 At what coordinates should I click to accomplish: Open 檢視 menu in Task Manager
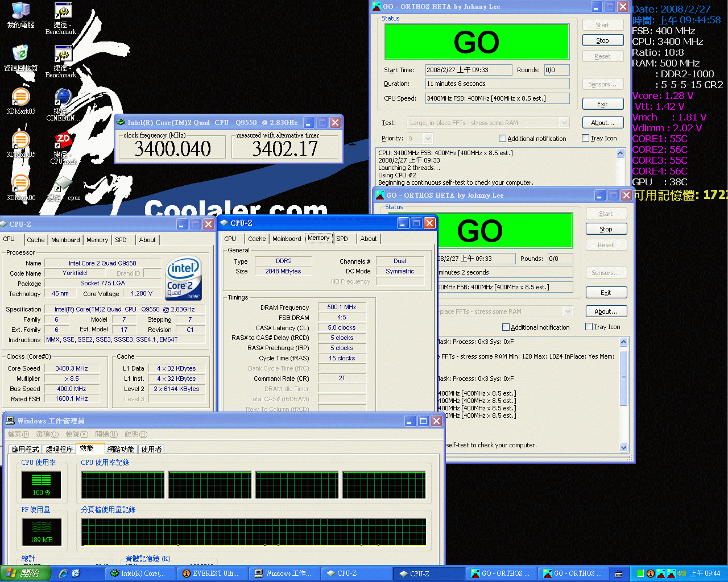point(76,434)
